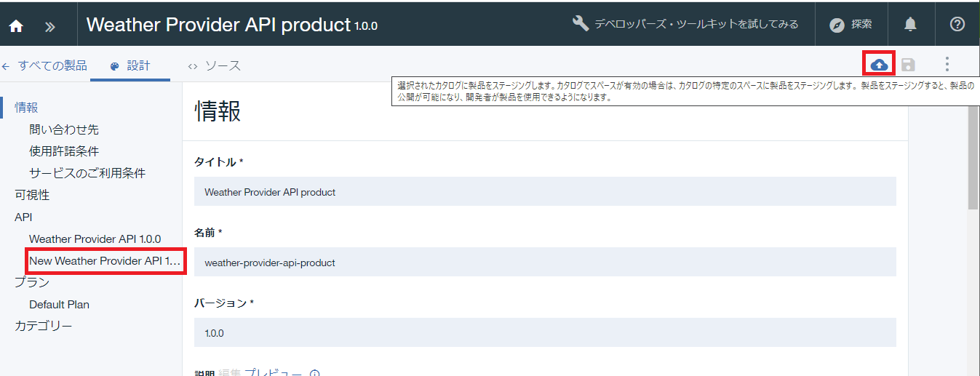Click the save floppy disk icon

(908, 65)
